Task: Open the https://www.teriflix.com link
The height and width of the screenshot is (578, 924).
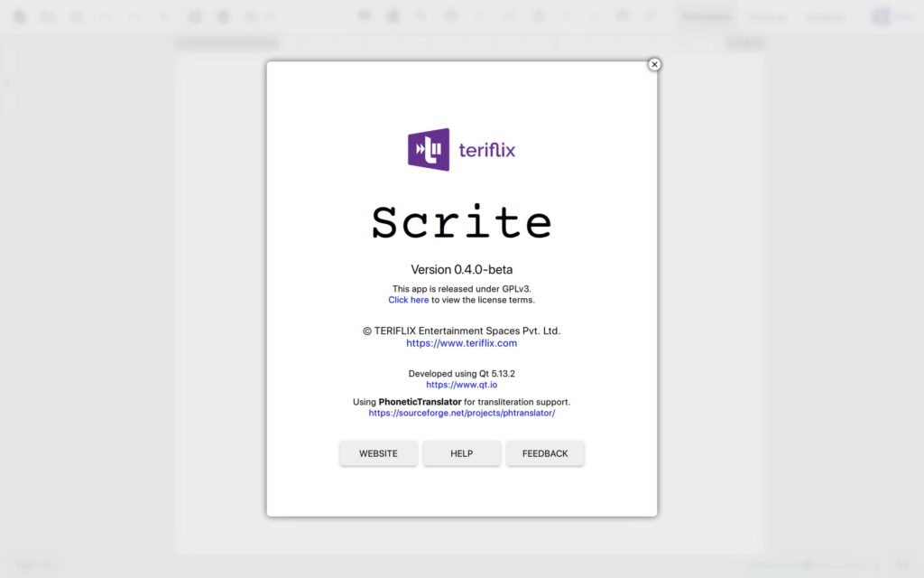Action: click(x=461, y=343)
